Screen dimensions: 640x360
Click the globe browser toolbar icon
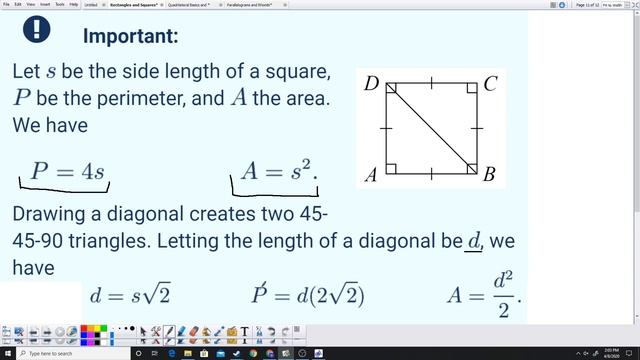coord(72,331)
